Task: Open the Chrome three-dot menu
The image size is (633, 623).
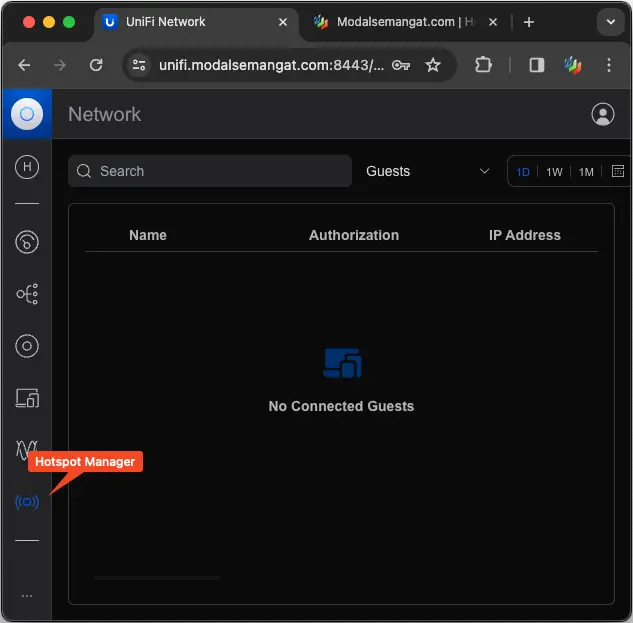Action: tap(609, 65)
